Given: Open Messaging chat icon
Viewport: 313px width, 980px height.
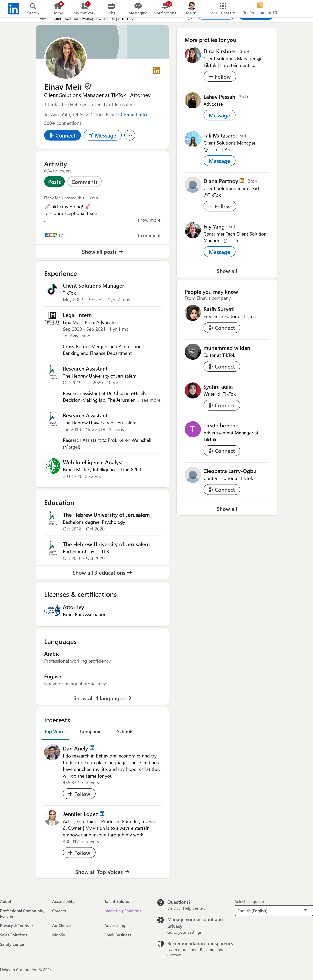Looking at the screenshot, I should (x=138, y=6).
